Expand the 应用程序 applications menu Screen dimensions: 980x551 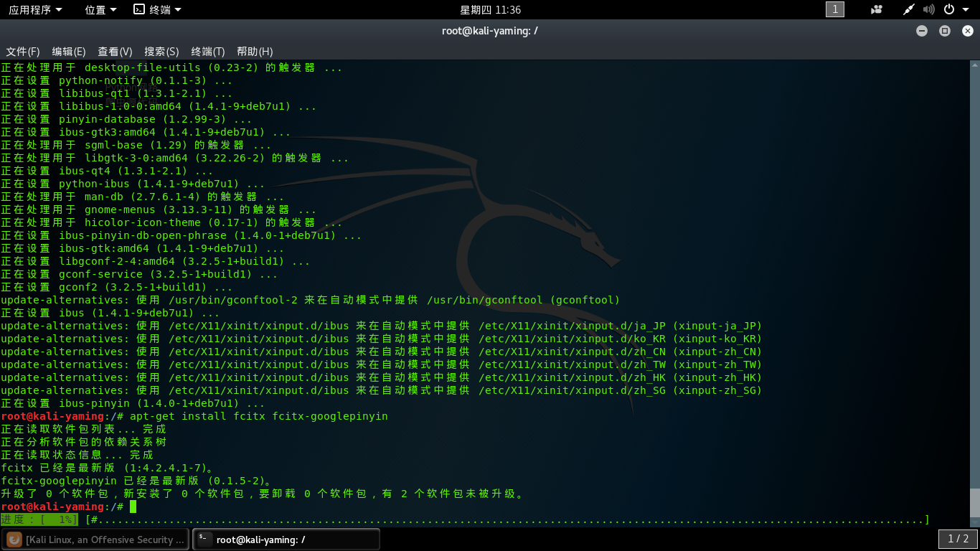tap(35, 9)
